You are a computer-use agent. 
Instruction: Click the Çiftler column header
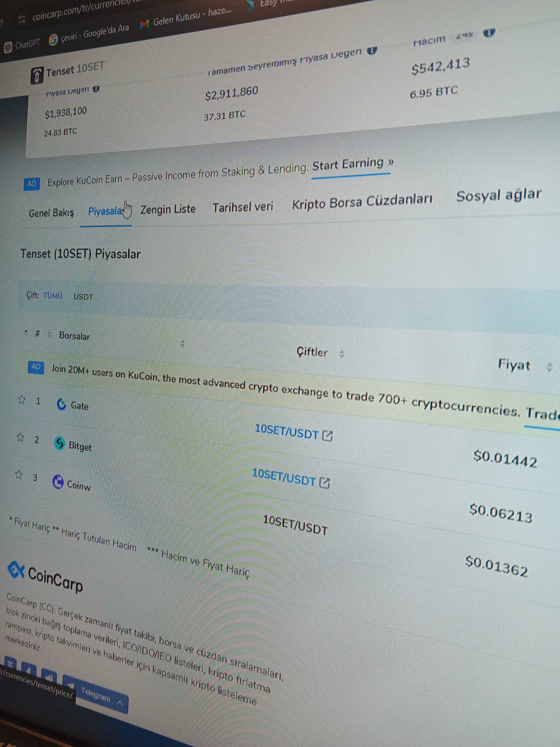312,352
